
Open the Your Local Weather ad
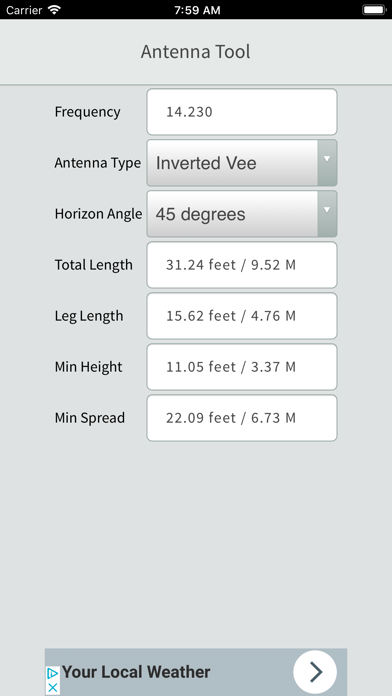(196, 672)
